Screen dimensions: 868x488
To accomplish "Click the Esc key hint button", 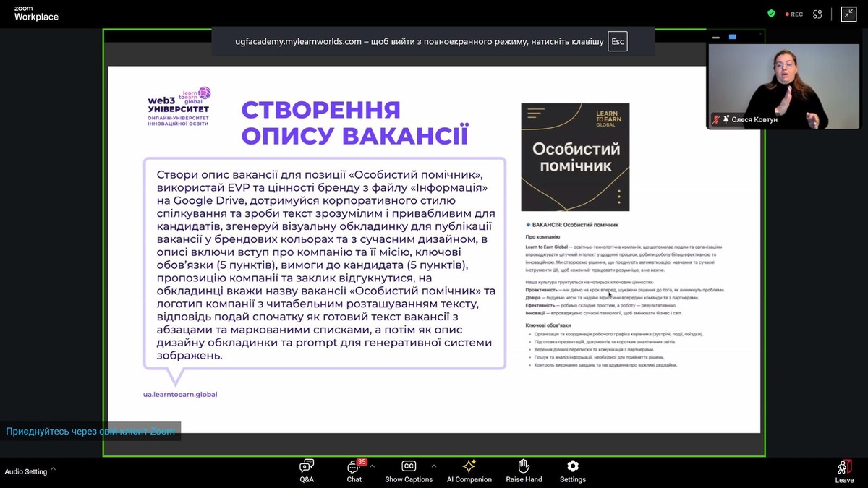I will [617, 42].
